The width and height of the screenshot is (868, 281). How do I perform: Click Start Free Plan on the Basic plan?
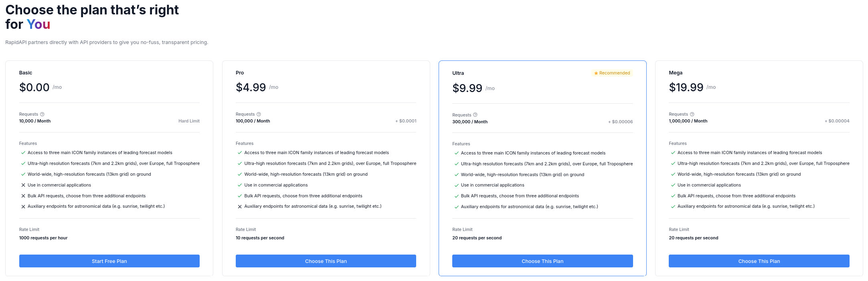point(109,261)
